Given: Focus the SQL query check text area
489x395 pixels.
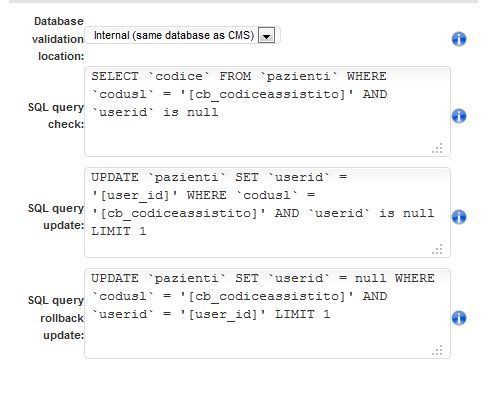Looking at the screenshot, I should [x=267, y=111].
